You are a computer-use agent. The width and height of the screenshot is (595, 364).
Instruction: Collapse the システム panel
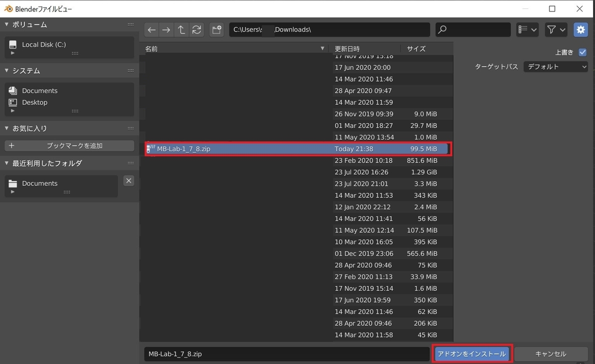coord(7,71)
